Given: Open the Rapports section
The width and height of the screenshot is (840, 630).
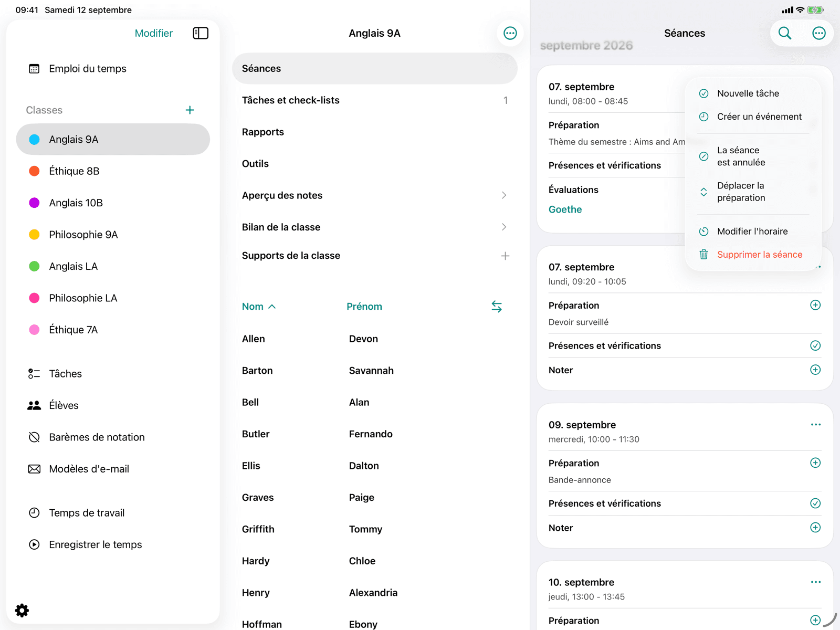Looking at the screenshot, I should point(375,132).
